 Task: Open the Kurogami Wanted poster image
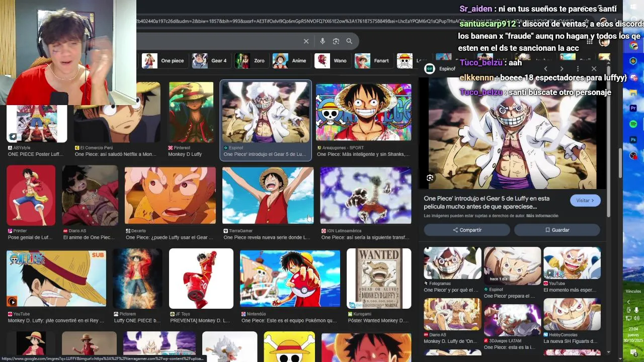tap(379, 279)
